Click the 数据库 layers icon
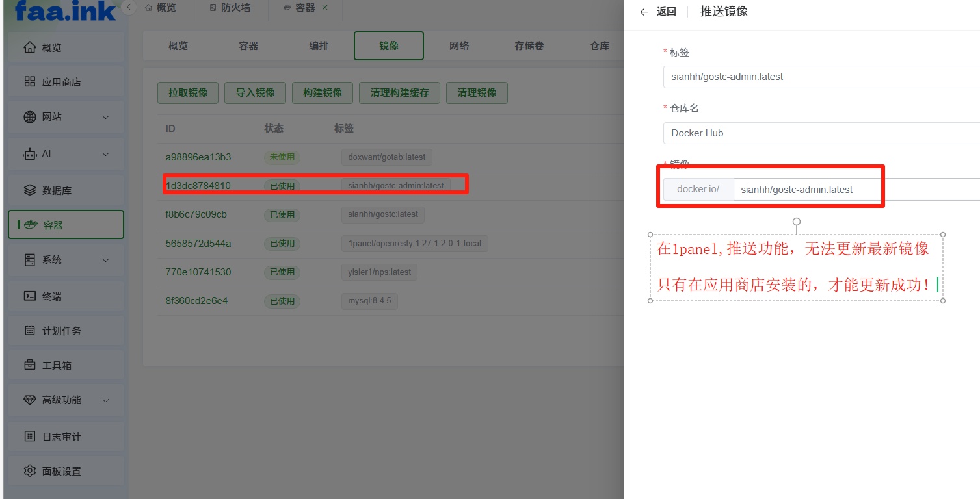 (29, 190)
